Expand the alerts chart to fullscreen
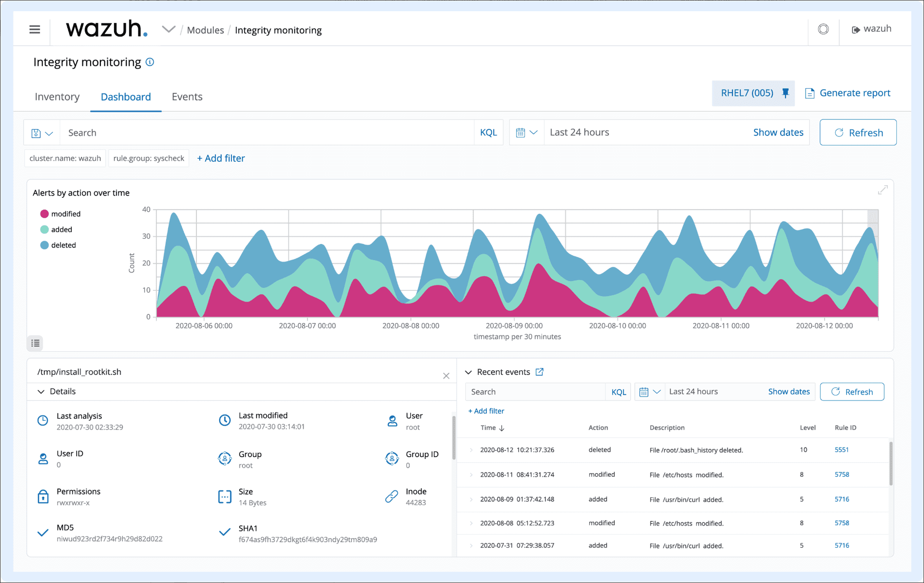 883,190
